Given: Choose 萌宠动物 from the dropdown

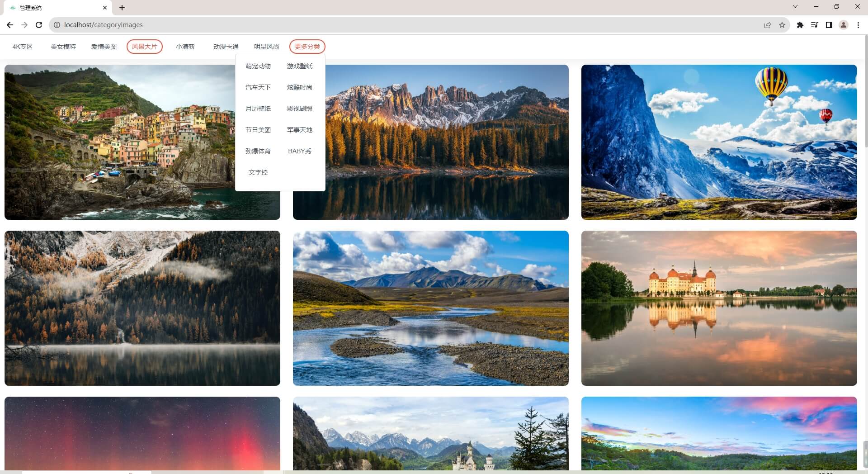Looking at the screenshot, I should click(x=258, y=66).
